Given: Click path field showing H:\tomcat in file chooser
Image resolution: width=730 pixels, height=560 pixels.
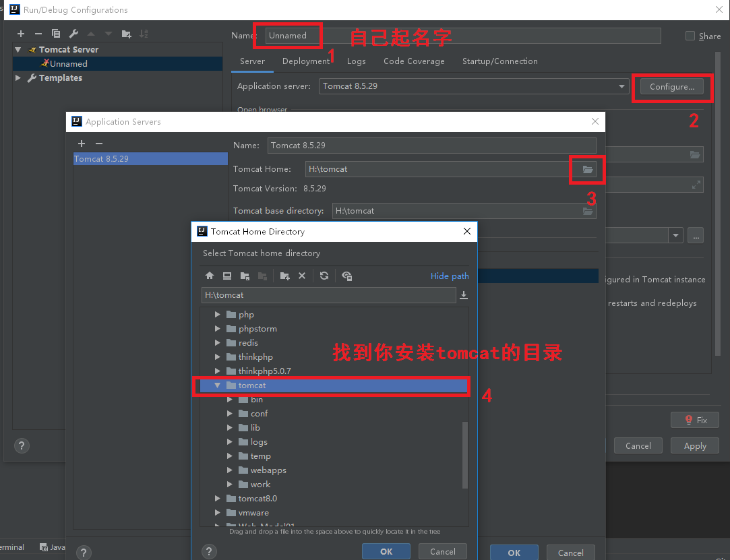Looking at the screenshot, I should (x=328, y=295).
